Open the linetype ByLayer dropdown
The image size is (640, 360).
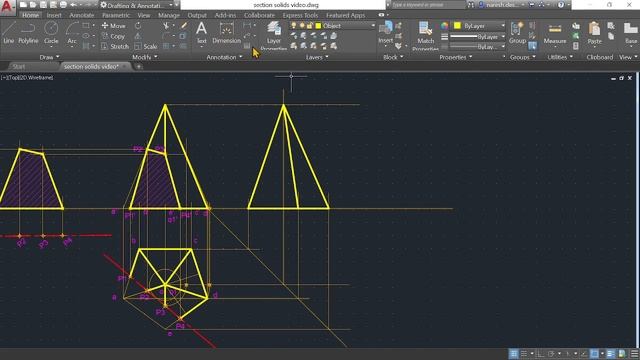477,47
